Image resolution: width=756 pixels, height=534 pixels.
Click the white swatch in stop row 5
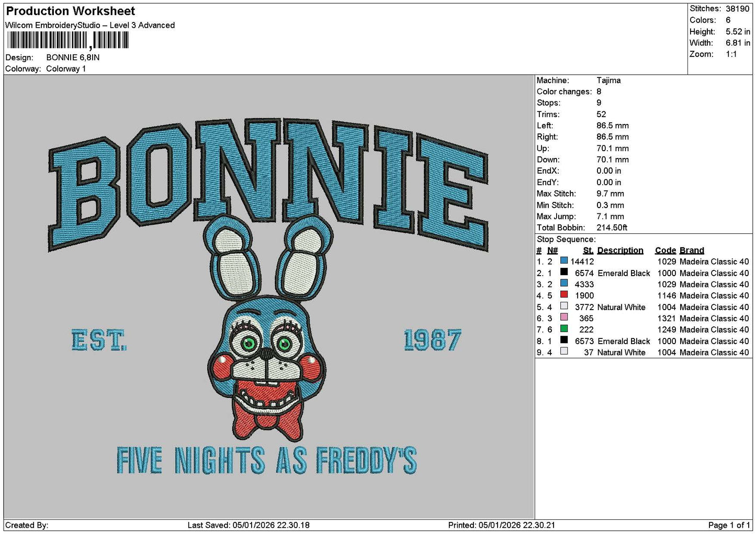click(564, 306)
